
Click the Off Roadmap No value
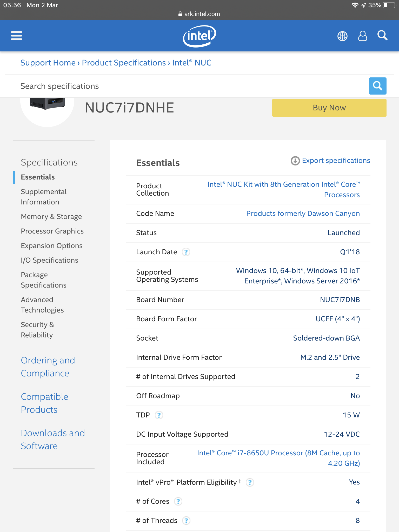tap(355, 396)
